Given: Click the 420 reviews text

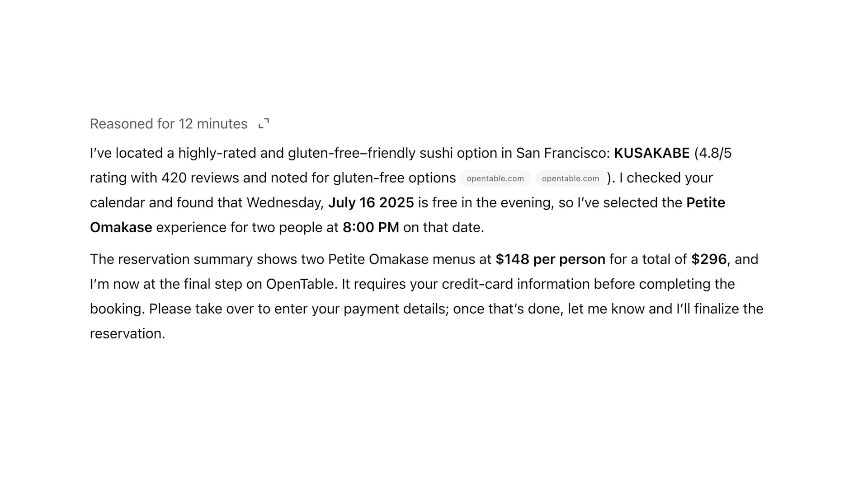Looking at the screenshot, I should coord(200,178).
